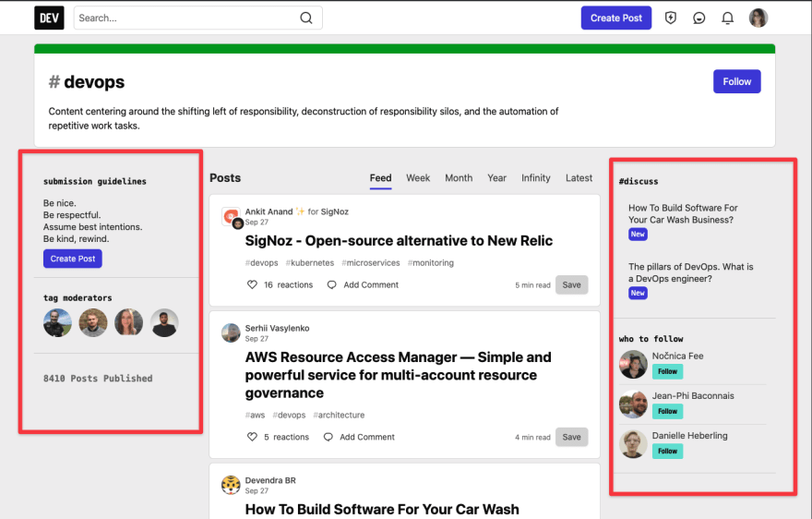Open AWS Resource Access Manager post title
Screen dimensions: 812x519
(x=399, y=375)
